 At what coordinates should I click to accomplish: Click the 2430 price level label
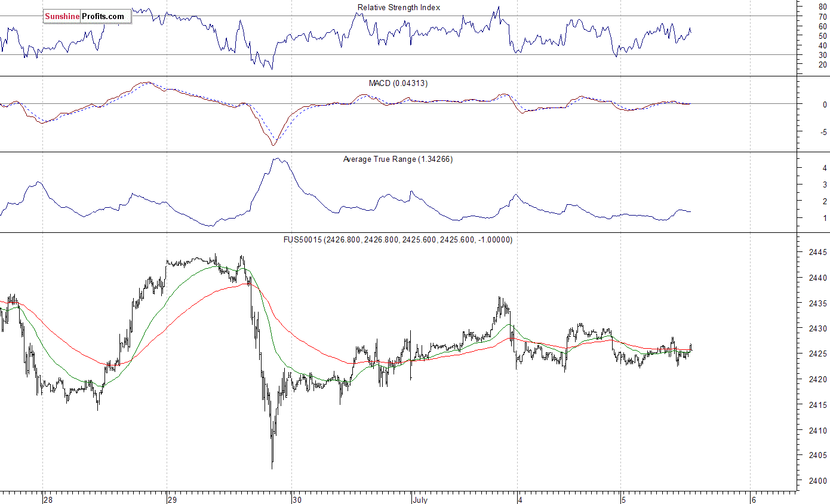click(818, 328)
